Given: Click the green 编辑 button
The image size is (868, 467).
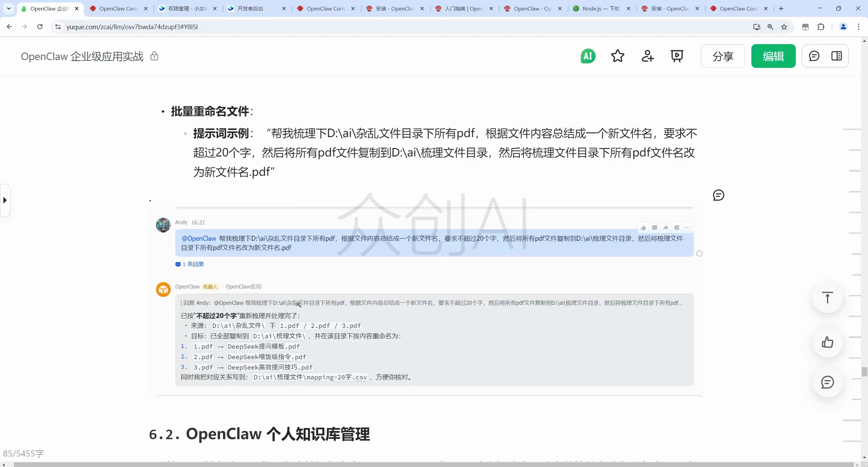Looking at the screenshot, I should coord(773,56).
